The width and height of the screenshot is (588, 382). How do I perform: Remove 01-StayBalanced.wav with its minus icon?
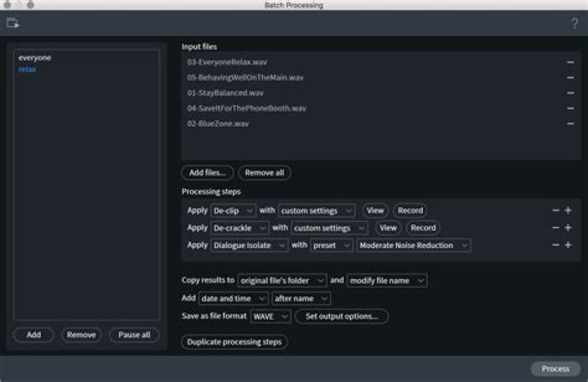pos(570,93)
